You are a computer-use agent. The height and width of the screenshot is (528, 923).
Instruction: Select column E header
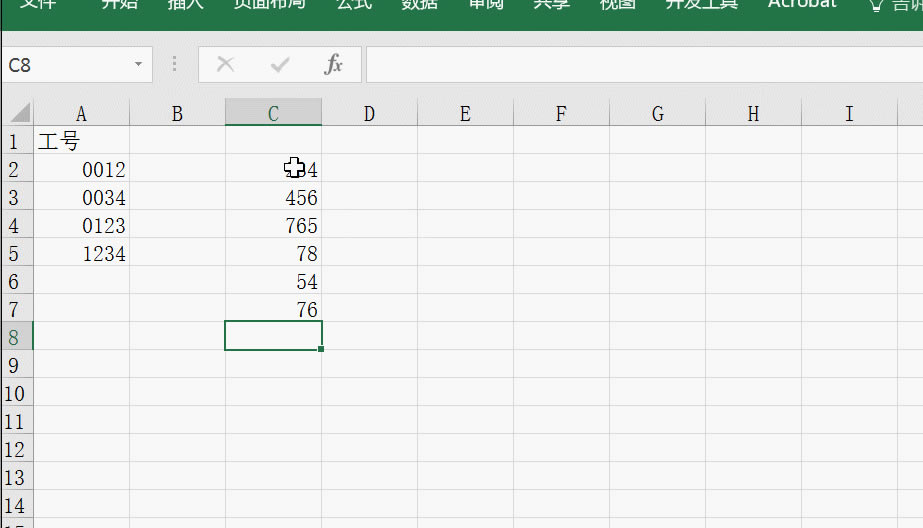[465, 113]
